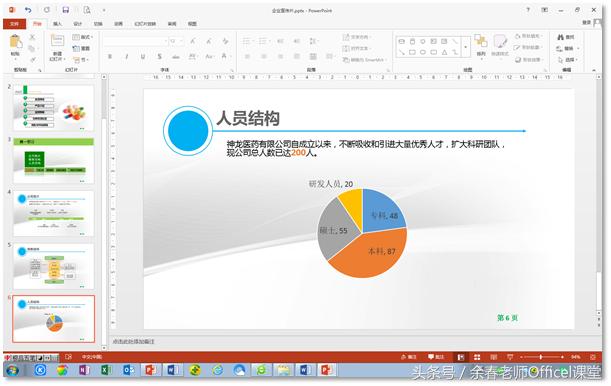Screen dimensions: 611x386
Task: Click the Decrease Font Size icon
Action: click(x=209, y=41)
